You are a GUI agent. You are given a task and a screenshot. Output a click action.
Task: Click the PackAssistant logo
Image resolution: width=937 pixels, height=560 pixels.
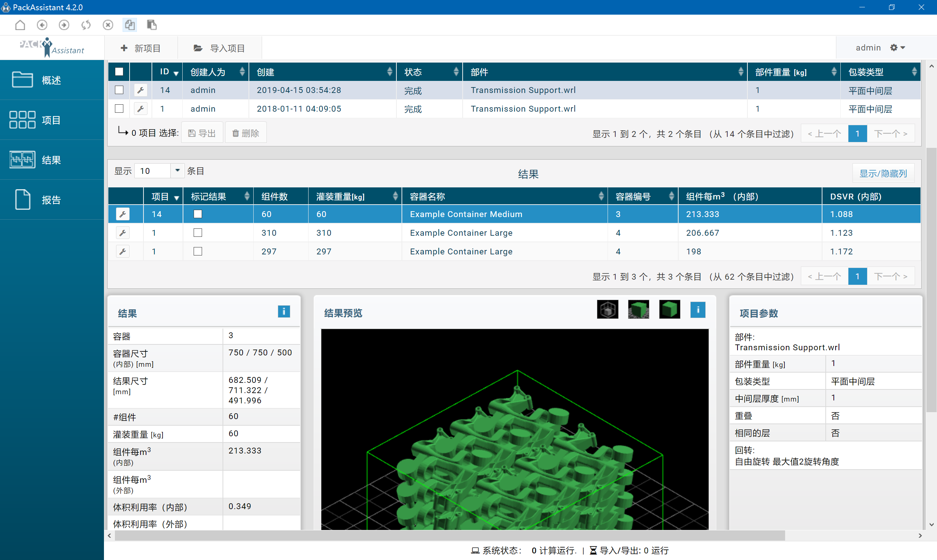pos(52,48)
